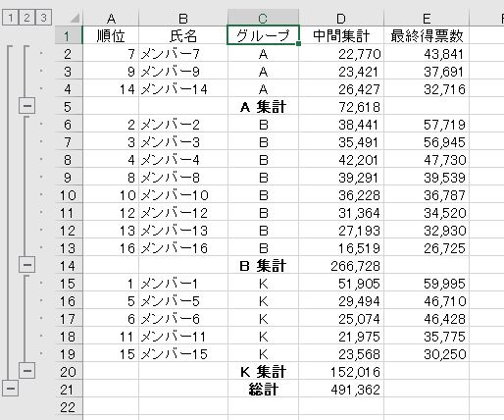The height and width of the screenshot is (420, 504).
Task: Select the value 46,428
Action: tap(427, 318)
